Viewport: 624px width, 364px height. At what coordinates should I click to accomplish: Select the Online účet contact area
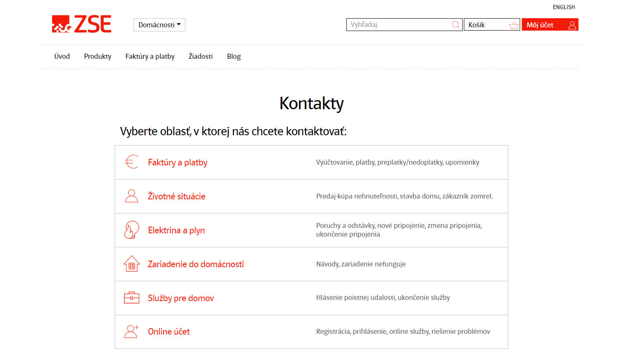click(x=169, y=332)
